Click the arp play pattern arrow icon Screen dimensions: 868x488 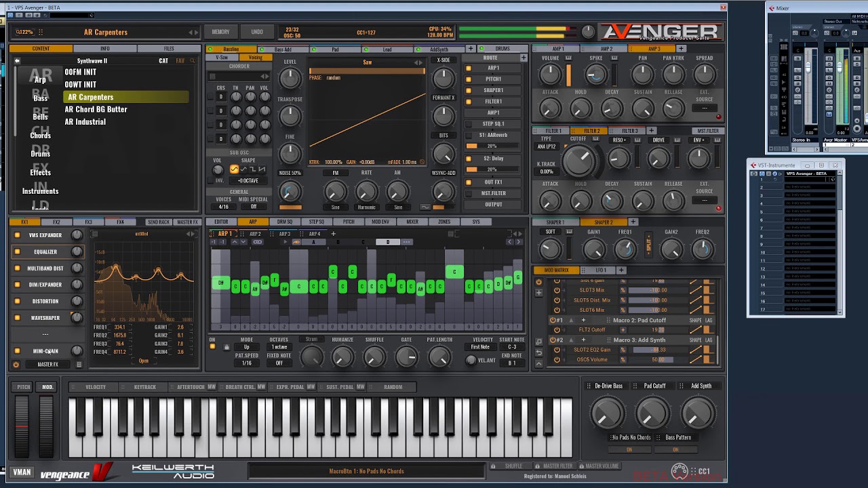(296, 242)
